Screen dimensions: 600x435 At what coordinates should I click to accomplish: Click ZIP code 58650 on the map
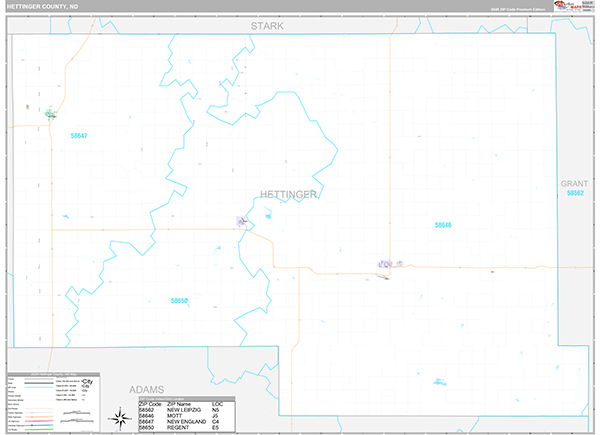[x=179, y=300]
